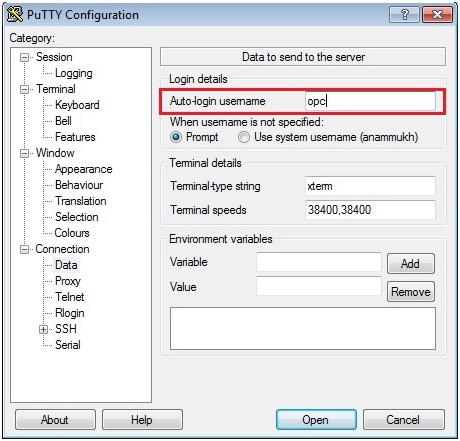The width and height of the screenshot is (460, 441).
Task: Expand the SSH tree node
Action: coord(43,329)
